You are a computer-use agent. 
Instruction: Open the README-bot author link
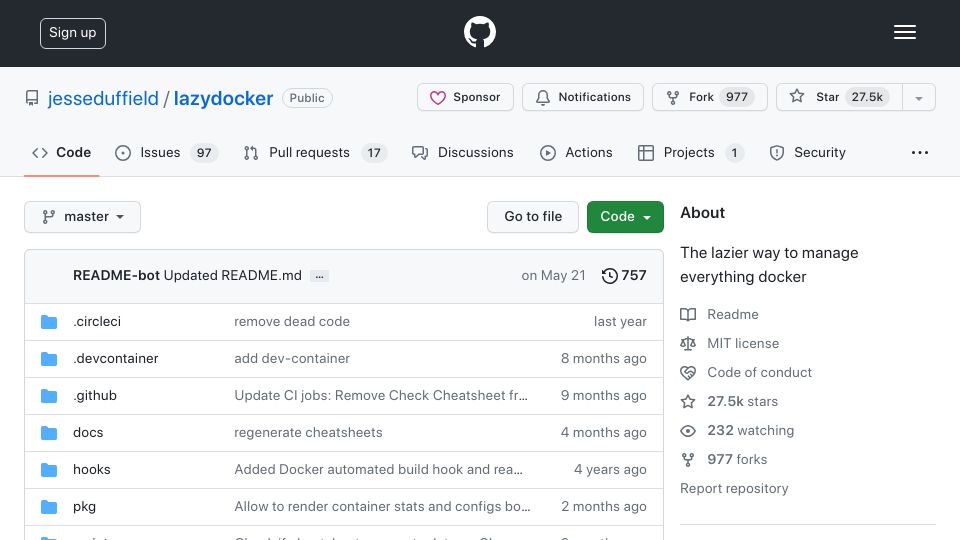[116, 276]
